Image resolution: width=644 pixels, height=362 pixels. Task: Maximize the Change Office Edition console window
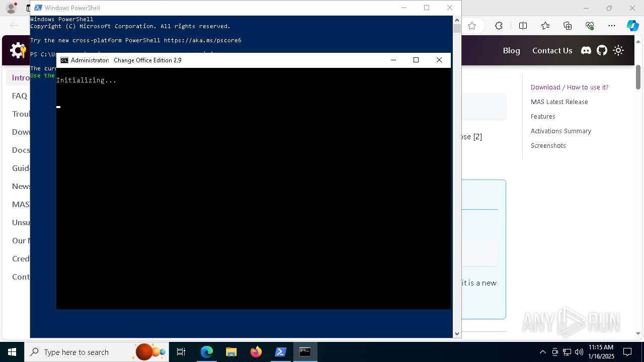(x=416, y=60)
